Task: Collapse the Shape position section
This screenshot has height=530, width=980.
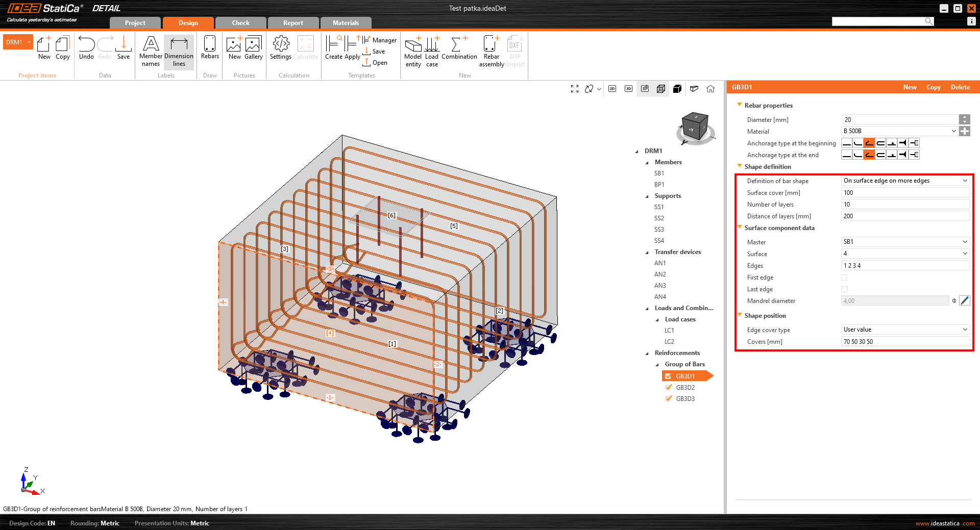Action: 740,315
